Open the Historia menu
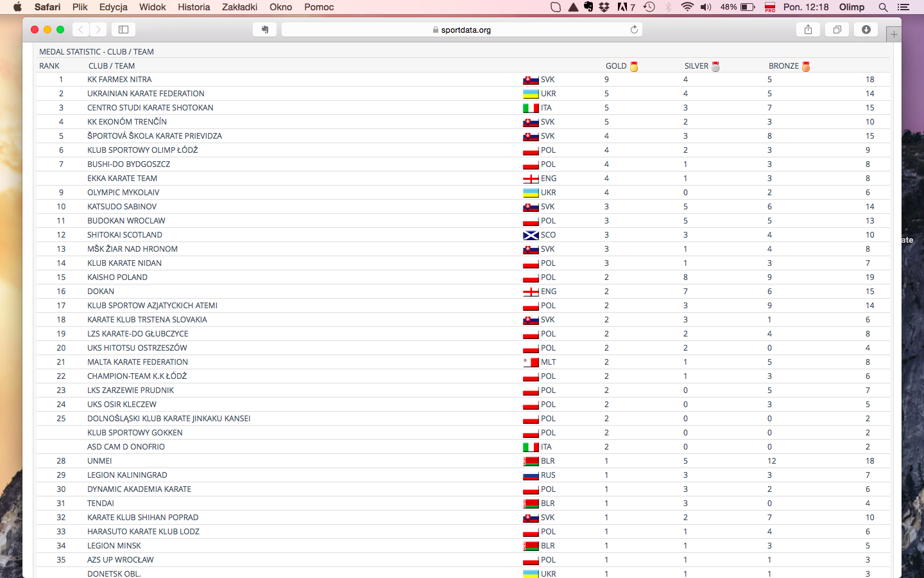This screenshot has height=578, width=924. click(x=194, y=7)
